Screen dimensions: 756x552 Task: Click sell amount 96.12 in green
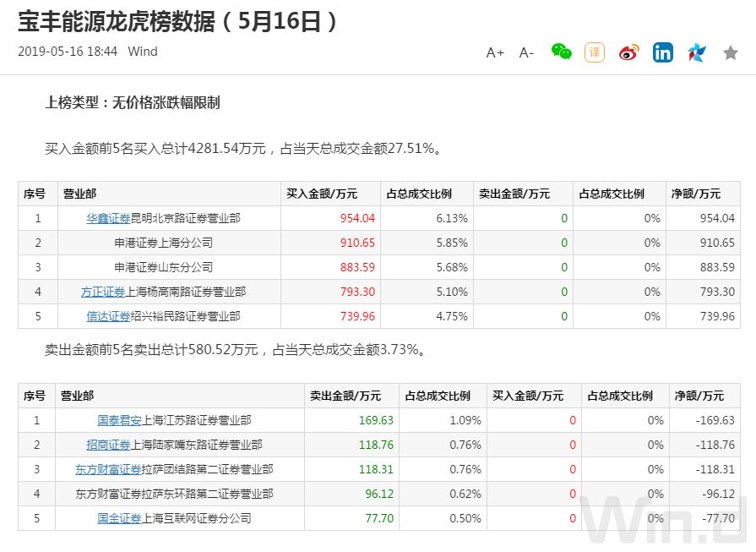pos(379,495)
